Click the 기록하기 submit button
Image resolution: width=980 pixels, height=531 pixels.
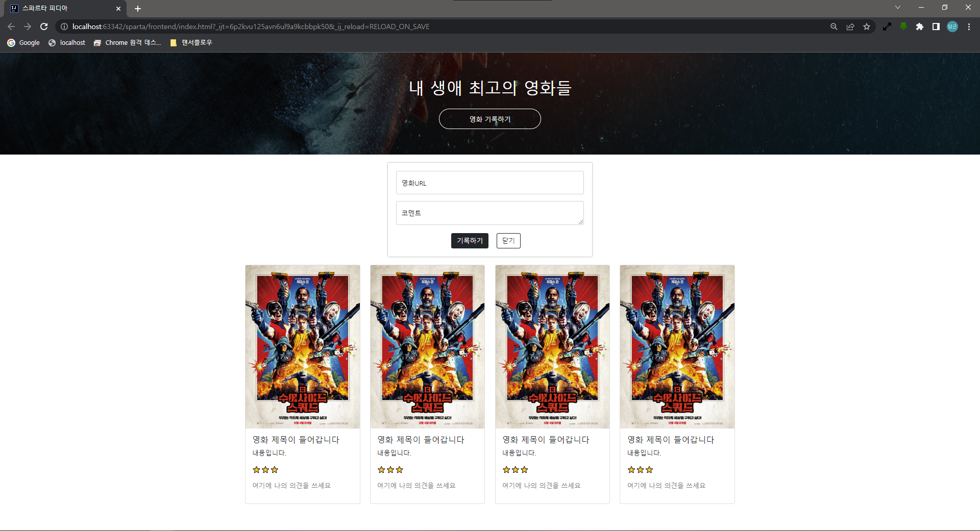tap(470, 241)
